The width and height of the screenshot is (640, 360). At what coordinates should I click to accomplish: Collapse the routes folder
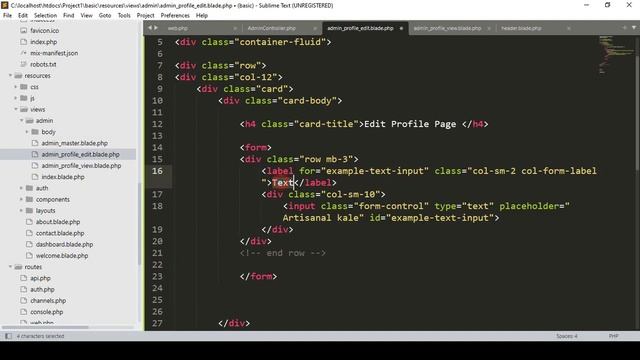point(10,267)
